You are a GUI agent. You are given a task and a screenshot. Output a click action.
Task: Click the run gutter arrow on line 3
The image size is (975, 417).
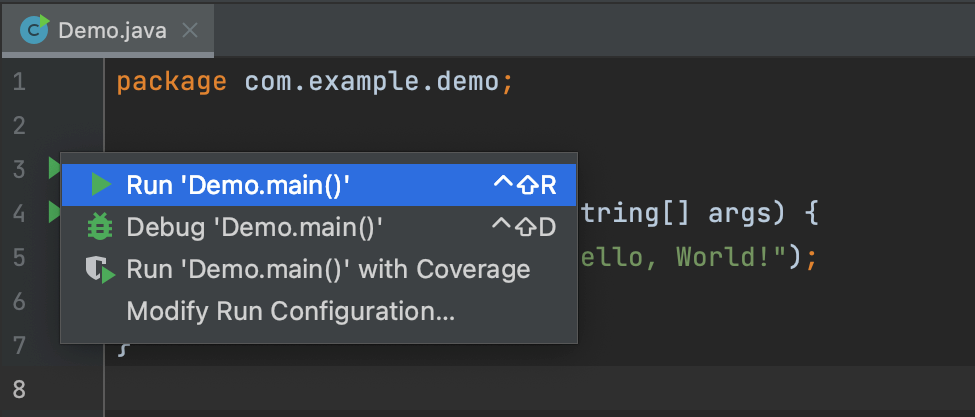tap(54, 168)
